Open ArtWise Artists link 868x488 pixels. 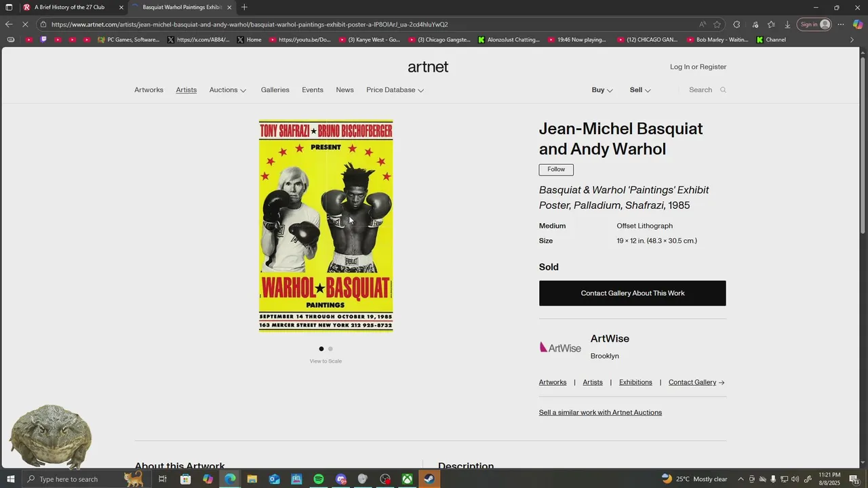pos(593,382)
